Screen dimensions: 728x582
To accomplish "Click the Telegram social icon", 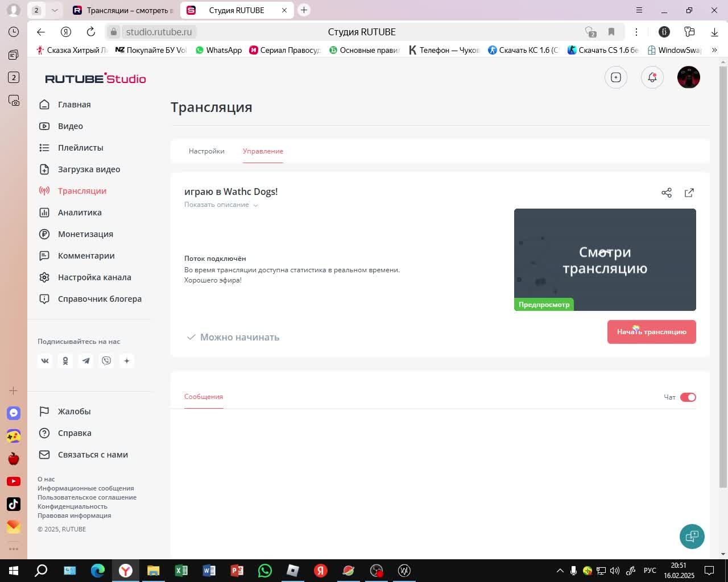I will coord(86,361).
